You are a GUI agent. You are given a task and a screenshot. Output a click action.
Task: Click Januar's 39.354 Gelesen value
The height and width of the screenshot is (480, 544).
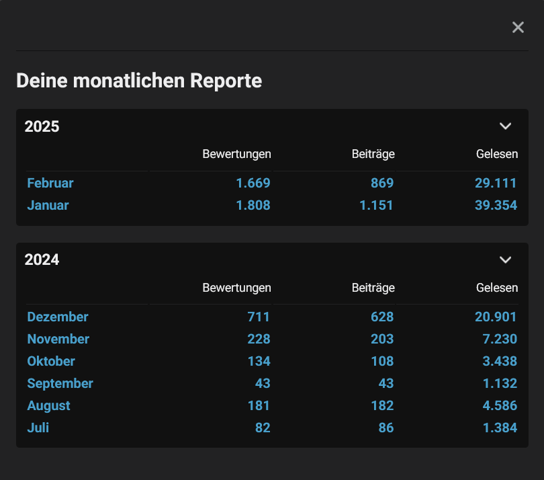click(x=496, y=205)
